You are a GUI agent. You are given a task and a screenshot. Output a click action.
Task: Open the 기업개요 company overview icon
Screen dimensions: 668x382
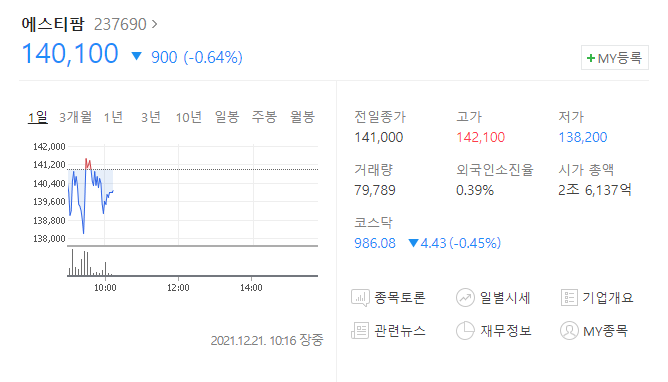coord(569,298)
